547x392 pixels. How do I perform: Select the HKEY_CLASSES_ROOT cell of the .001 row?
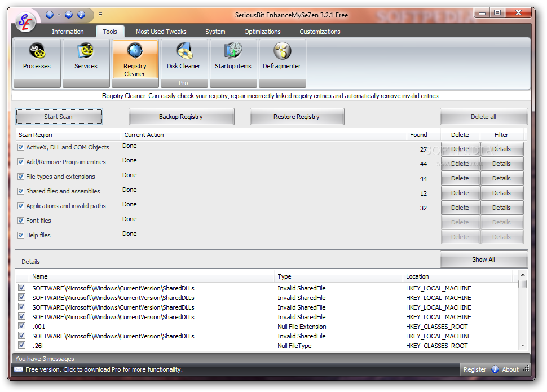point(437,327)
